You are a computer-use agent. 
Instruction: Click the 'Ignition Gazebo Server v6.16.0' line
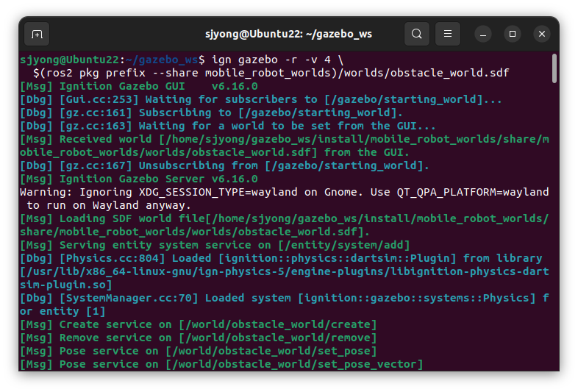(138, 179)
